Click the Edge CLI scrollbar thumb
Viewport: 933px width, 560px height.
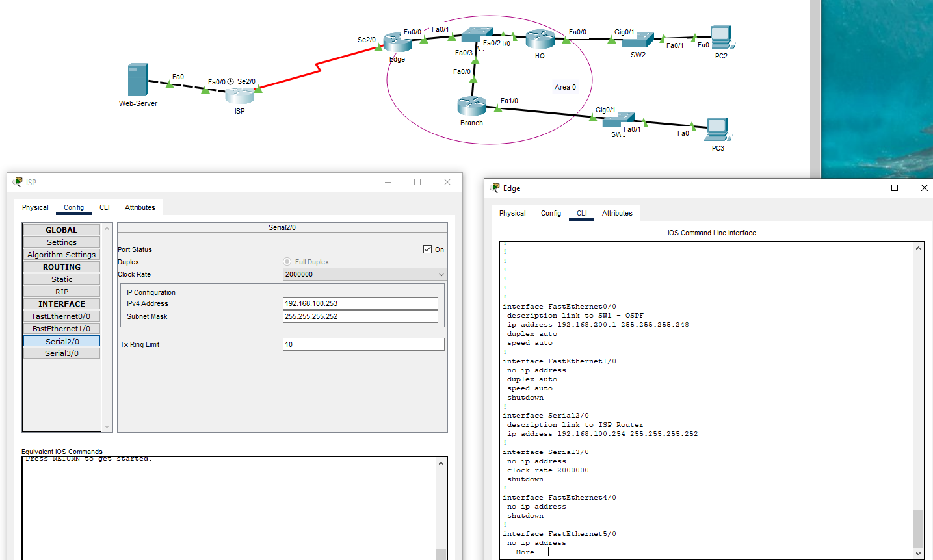pos(918,529)
